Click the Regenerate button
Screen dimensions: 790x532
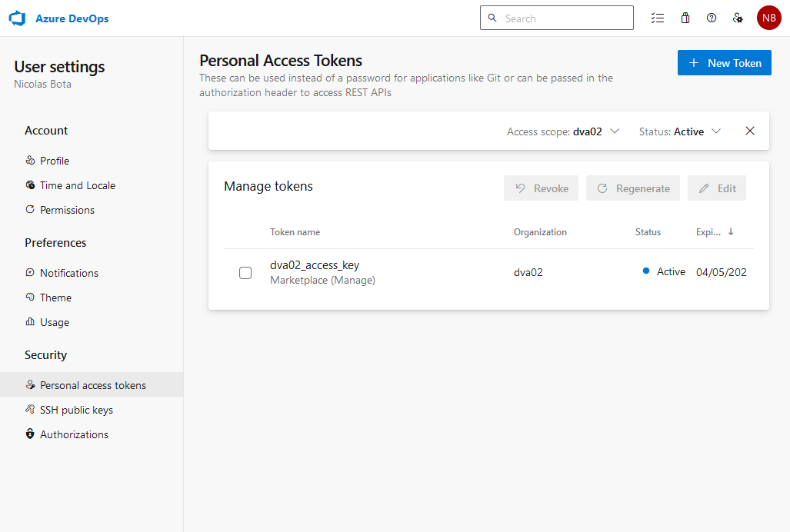(x=633, y=188)
